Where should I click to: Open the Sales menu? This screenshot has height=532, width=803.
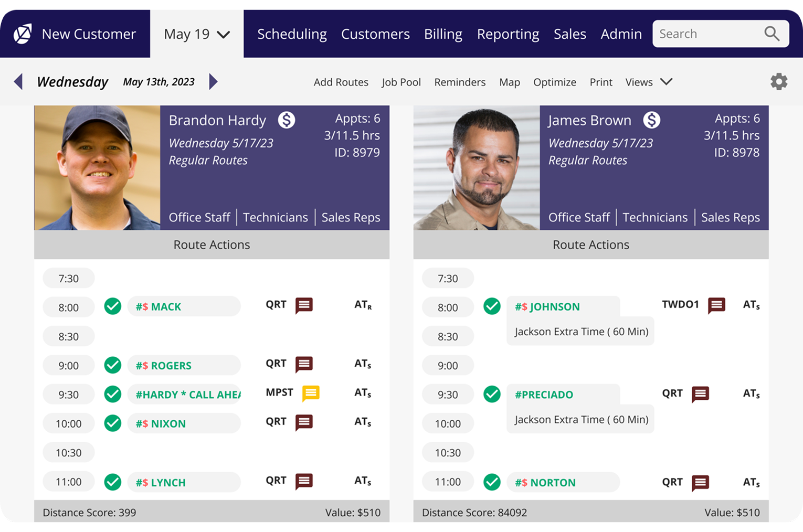click(x=570, y=34)
